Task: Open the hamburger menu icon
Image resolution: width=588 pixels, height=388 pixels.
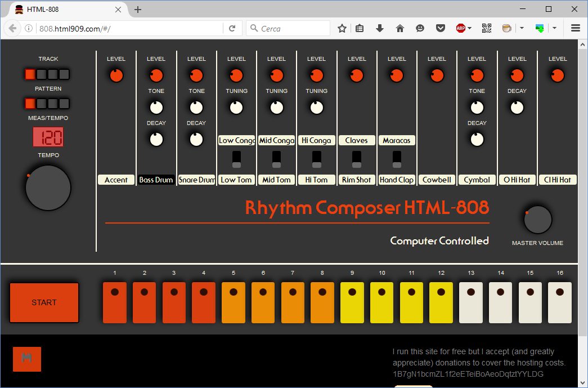Action: (x=575, y=28)
